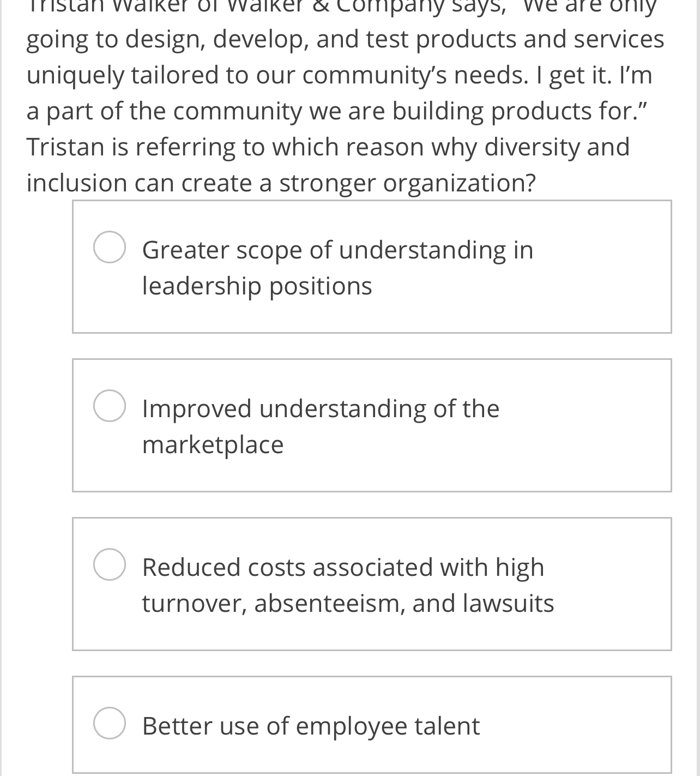The height and width of the screenshot is (776, 700).
Task: Click the 'Improved understanding of the marketplace' answer box
Action: click(372, 425)
